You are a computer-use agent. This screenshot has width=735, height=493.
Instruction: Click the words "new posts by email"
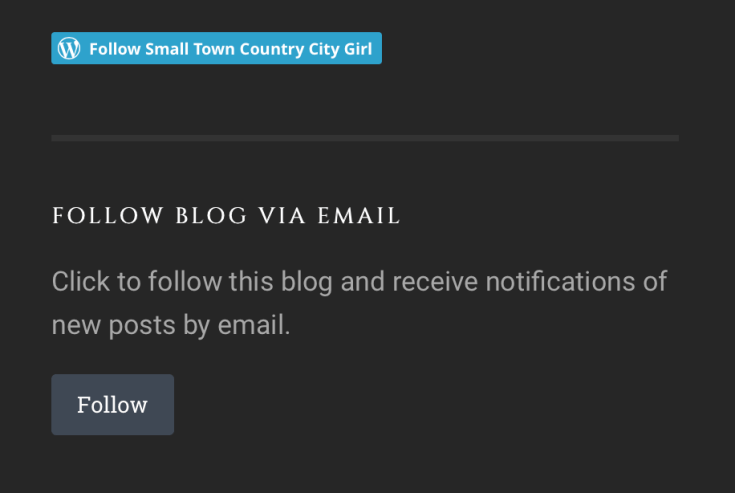point(171,325)
